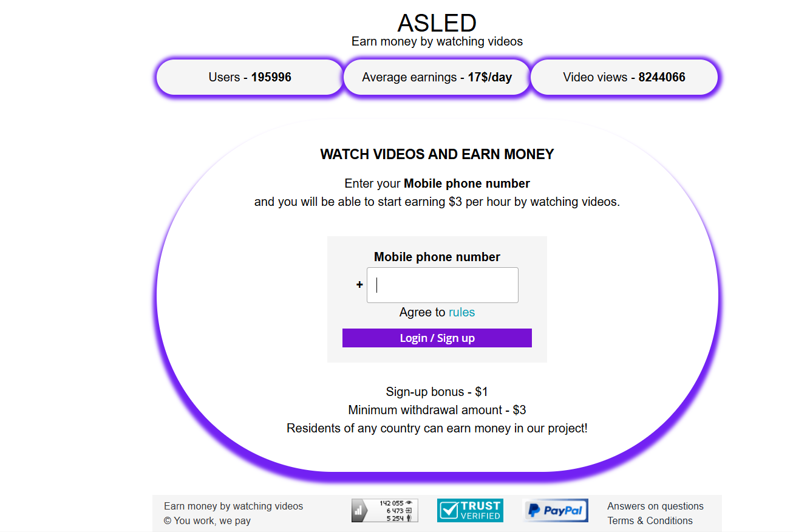793x532 pixels.
Task: Click the bar-chart symbol on the counter badge
Action: click(358, 510)
